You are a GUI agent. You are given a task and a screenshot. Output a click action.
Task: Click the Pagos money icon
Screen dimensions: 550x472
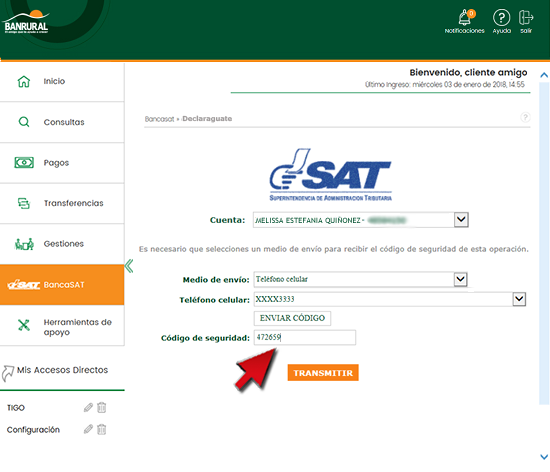pyautogui.click(x=24, y=163)
